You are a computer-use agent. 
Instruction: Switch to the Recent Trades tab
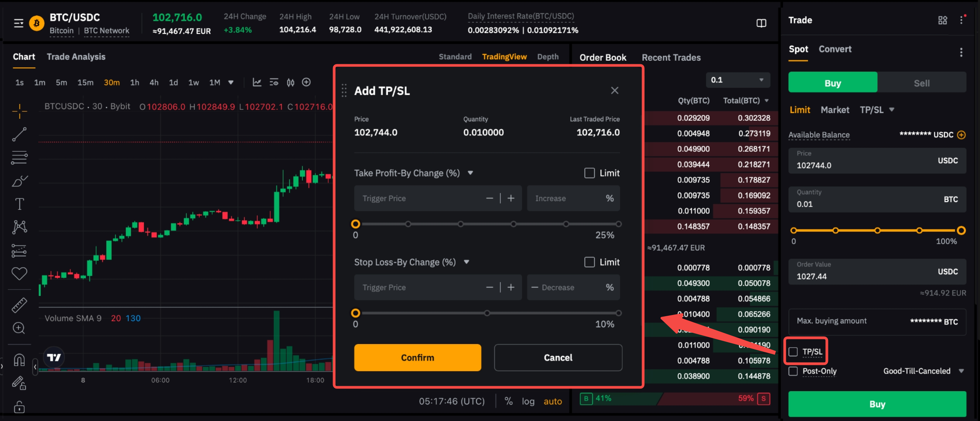click(671, 58)
